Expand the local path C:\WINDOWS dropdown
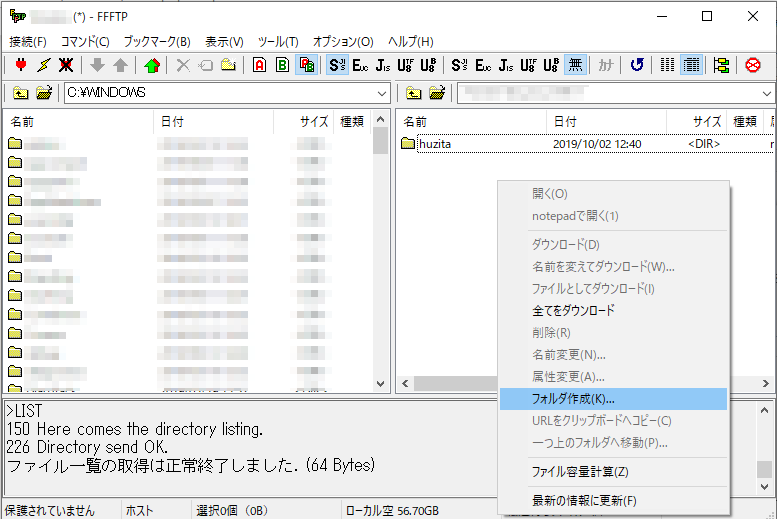 coord(382,93)
